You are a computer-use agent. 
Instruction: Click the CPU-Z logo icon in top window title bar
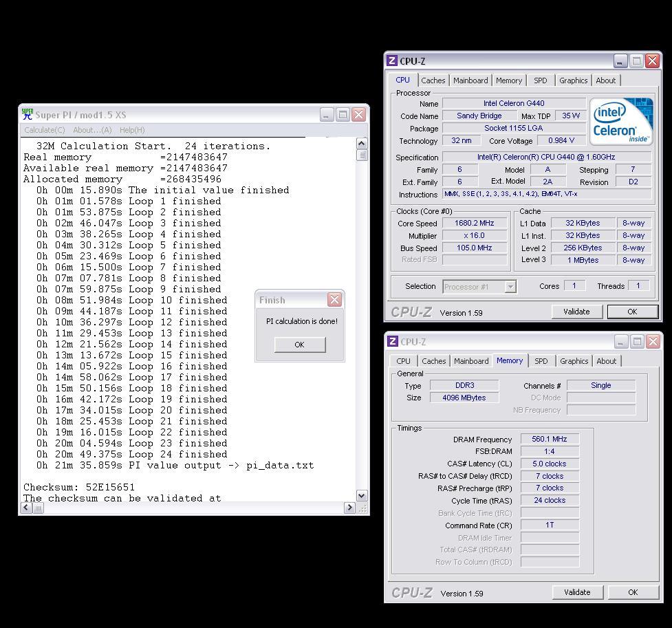[392, 61]
